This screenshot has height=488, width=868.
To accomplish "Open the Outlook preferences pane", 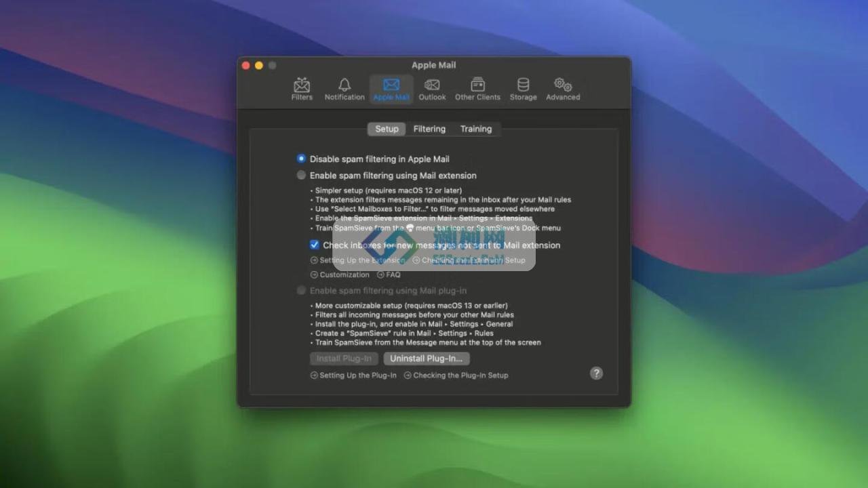I will click(432, 89).
